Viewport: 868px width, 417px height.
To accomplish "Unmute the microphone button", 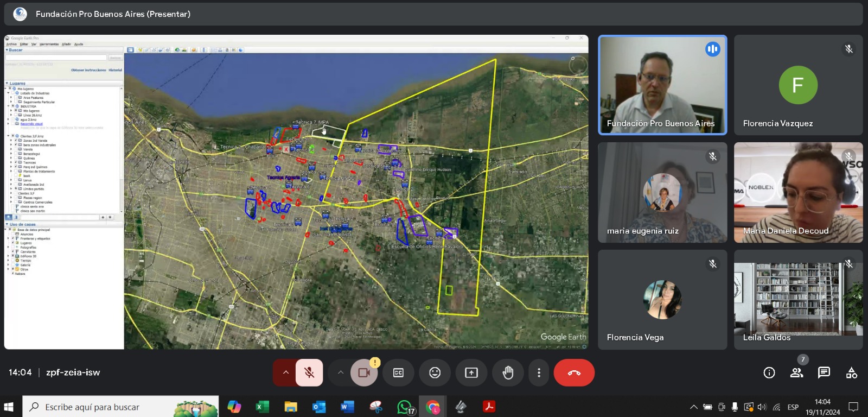I will pos(309,372).
